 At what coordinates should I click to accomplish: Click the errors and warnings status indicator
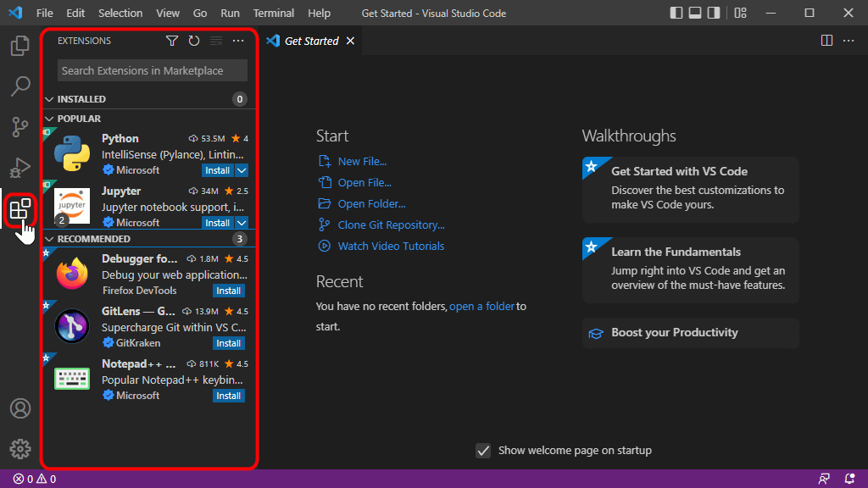tap(34, 479)
